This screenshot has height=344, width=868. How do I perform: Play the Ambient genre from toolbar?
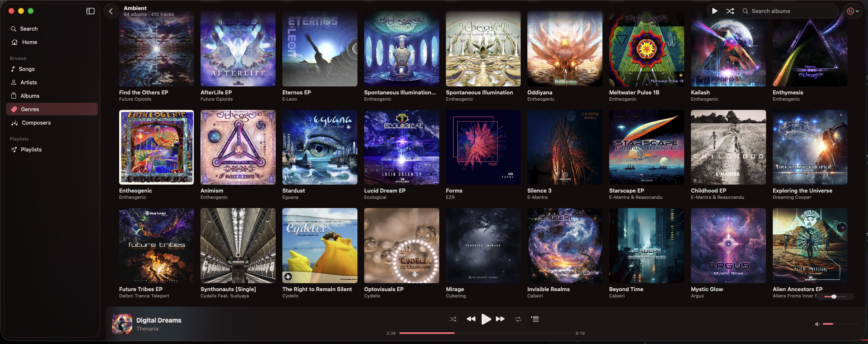(x=714, y=11)
